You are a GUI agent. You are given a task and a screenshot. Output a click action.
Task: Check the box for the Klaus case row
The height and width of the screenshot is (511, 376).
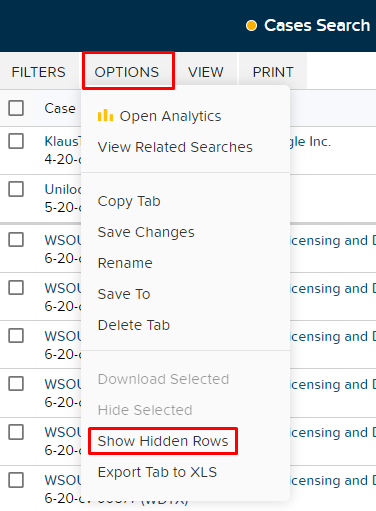(x=16, y=141)
